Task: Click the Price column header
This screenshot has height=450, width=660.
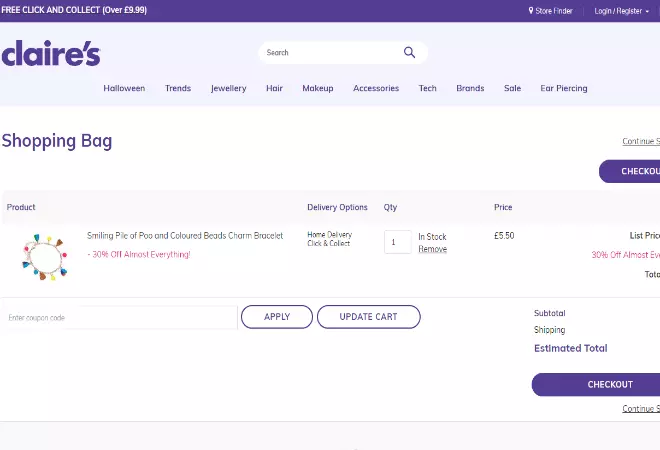Action: [503, 207]
